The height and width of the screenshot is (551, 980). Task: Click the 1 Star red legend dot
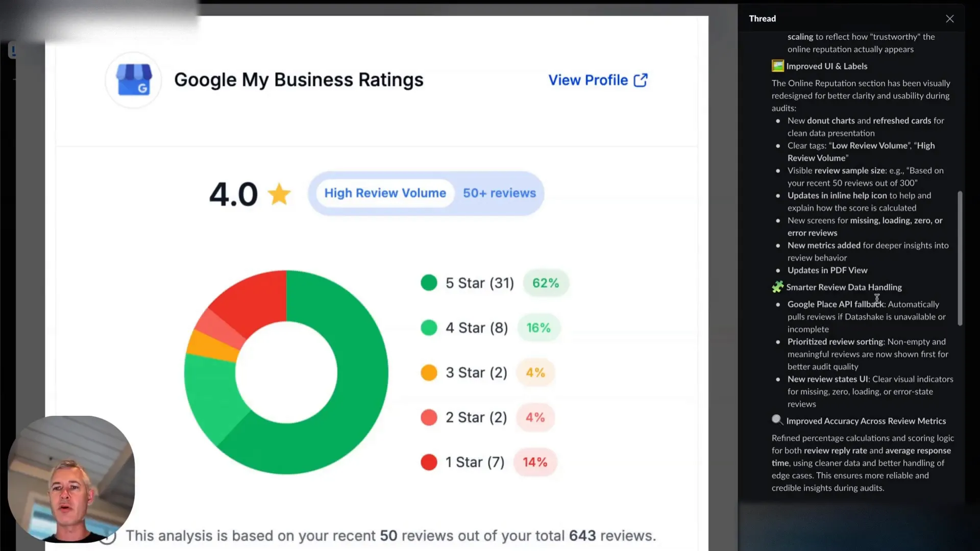click(429, 462)
